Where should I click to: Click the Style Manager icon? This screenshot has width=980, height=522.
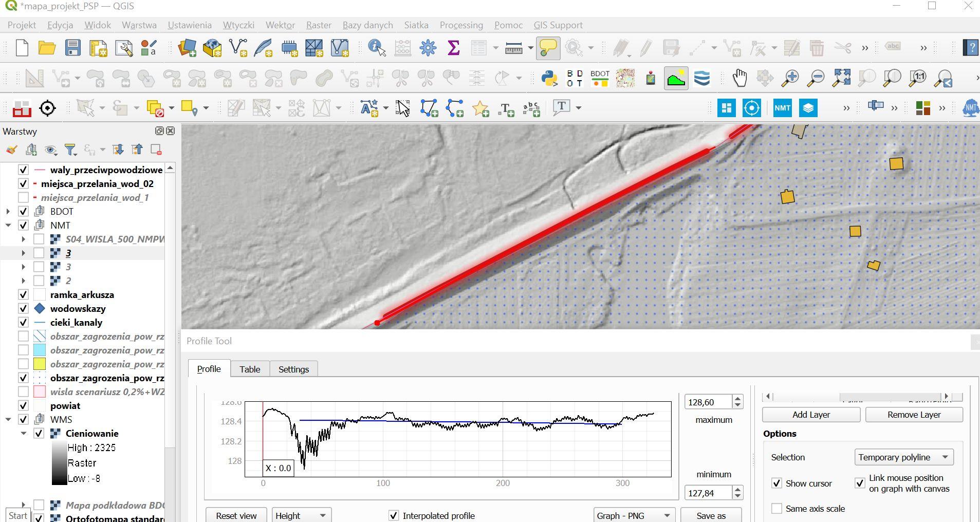click(x=149, y=48)
